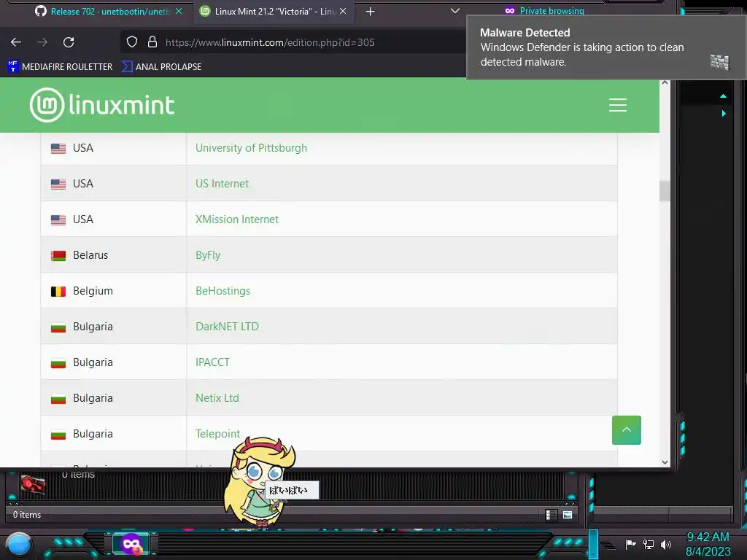The height and width of the screenshot is (560, 747).
Task: Open US Internet mirror link
Action: pos(222,184)
